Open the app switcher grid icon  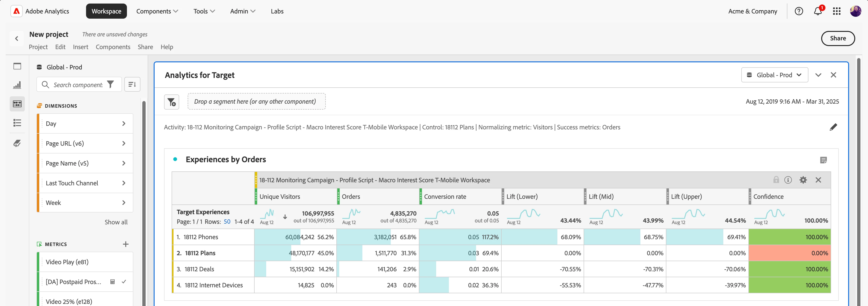(x=837, y=11)
